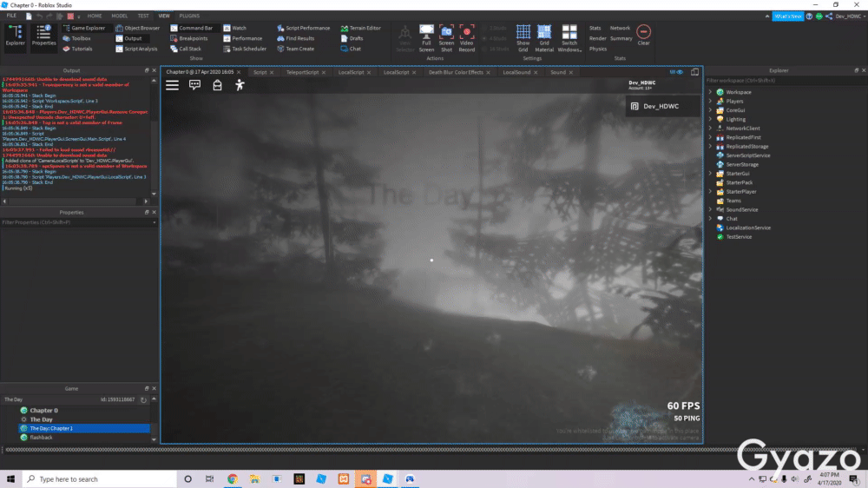Viewport: 868px width, 488px height.
Task: Open Task Scheduler
Action: [x=245, y=49]
